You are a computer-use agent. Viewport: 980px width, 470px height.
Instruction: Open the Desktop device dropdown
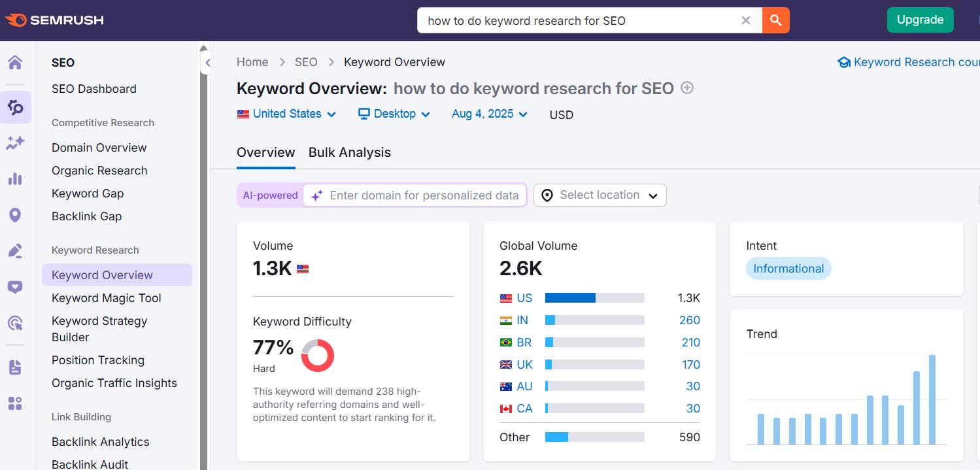coord(394,114)
